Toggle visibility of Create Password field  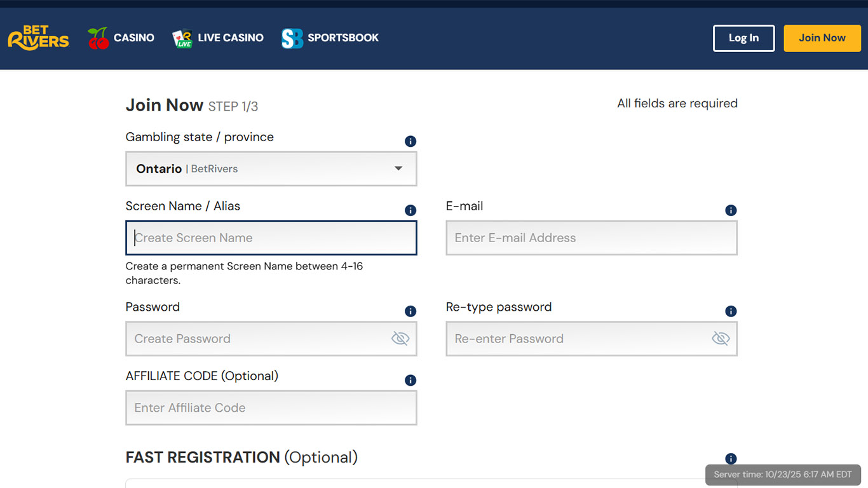[x=400, y=339]
